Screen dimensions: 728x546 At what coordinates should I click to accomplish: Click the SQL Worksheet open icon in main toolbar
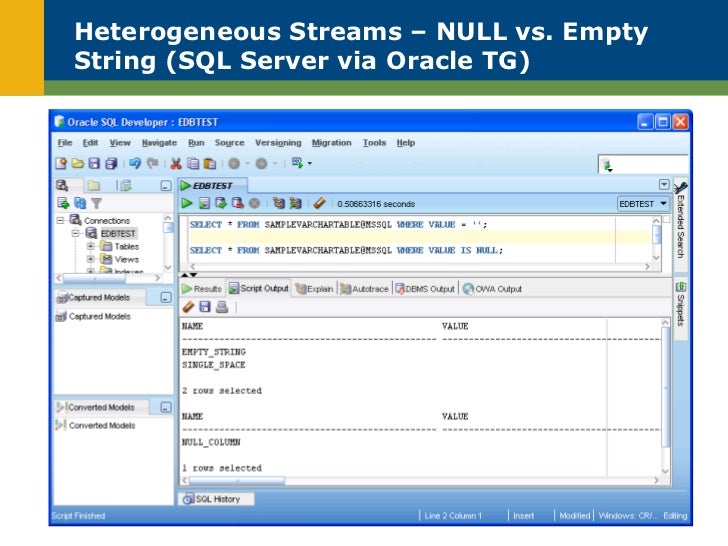coord(297,162)
